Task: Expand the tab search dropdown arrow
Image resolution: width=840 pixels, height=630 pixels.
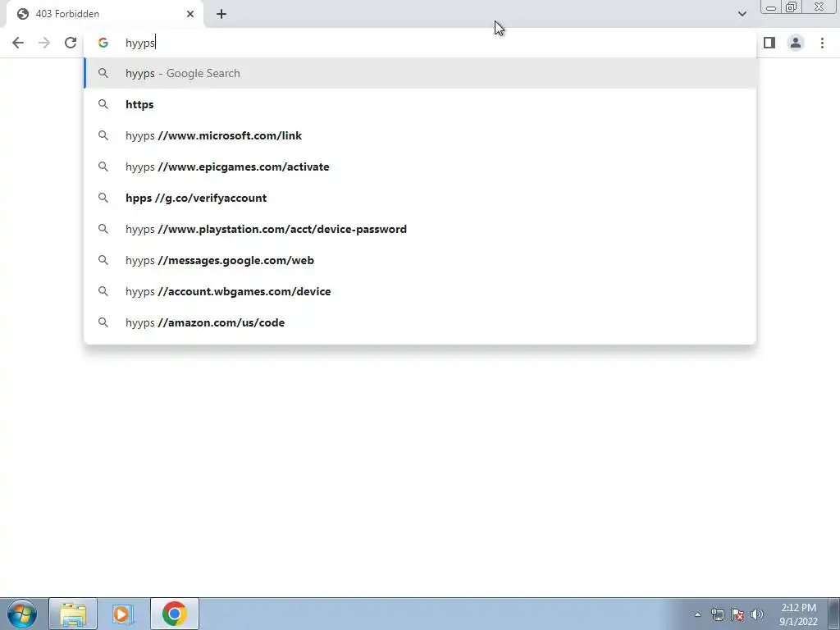Action: (742, 14)
